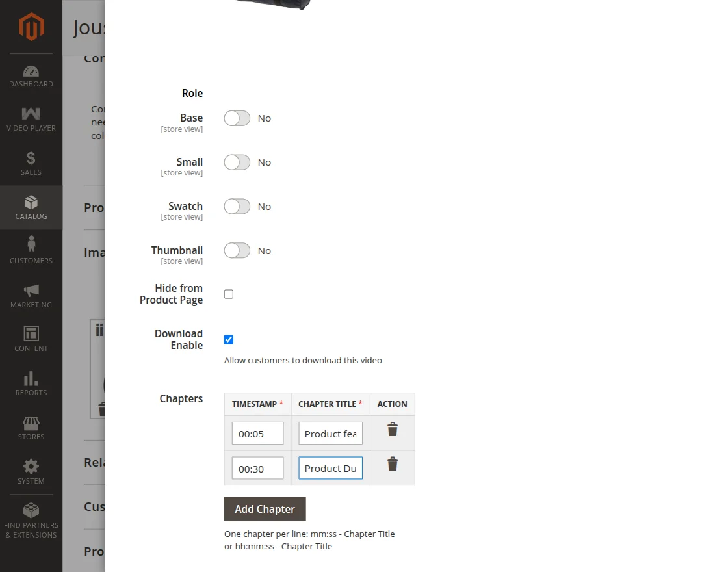The height and width of the screenshot is (572, 728).
Task: Toggle the Swatch role switch
Action: coord(237,207)
